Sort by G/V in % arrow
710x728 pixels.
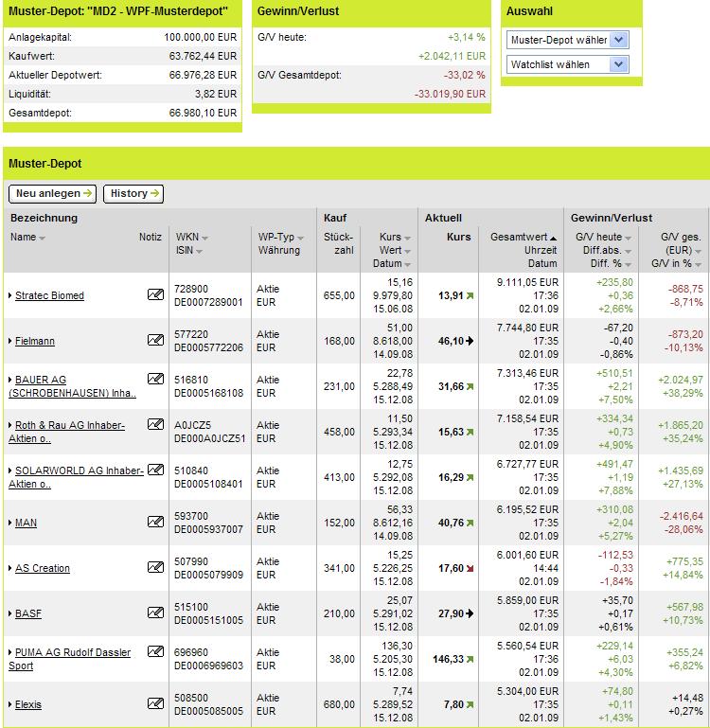pos(698,265)
